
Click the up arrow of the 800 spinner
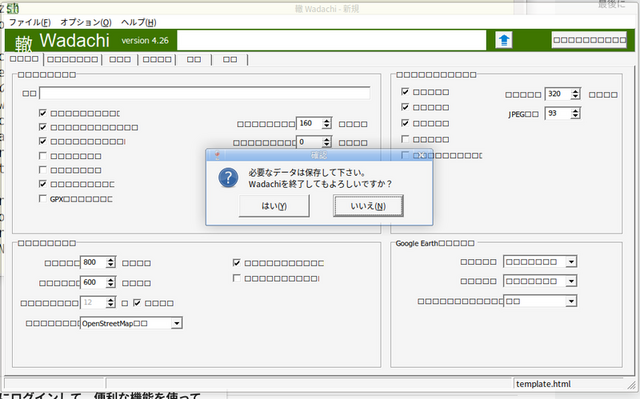(111, 259)
